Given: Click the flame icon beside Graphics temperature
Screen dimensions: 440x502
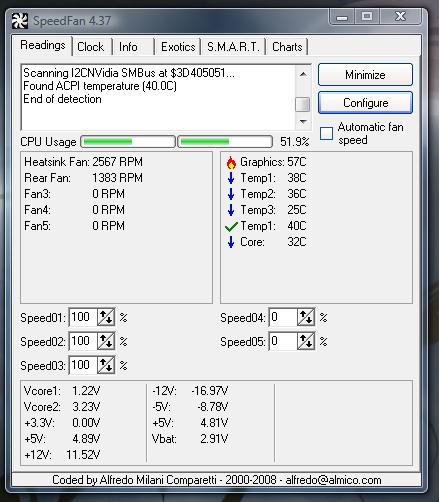Looking at the screenshot, I should click(231, 162).
